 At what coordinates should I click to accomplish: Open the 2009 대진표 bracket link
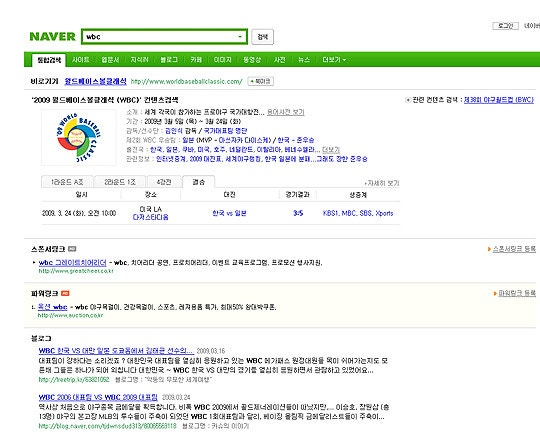(x=206, y=159)
